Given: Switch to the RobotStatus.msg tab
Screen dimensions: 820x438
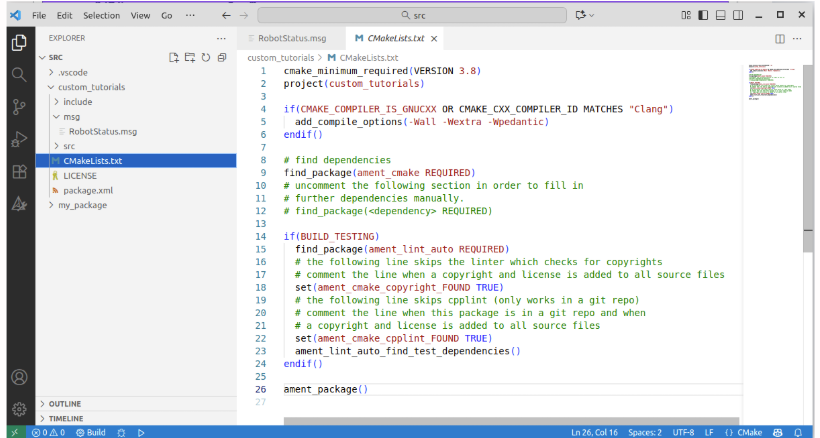Looking at the screenshot, I should pos(292,38).
